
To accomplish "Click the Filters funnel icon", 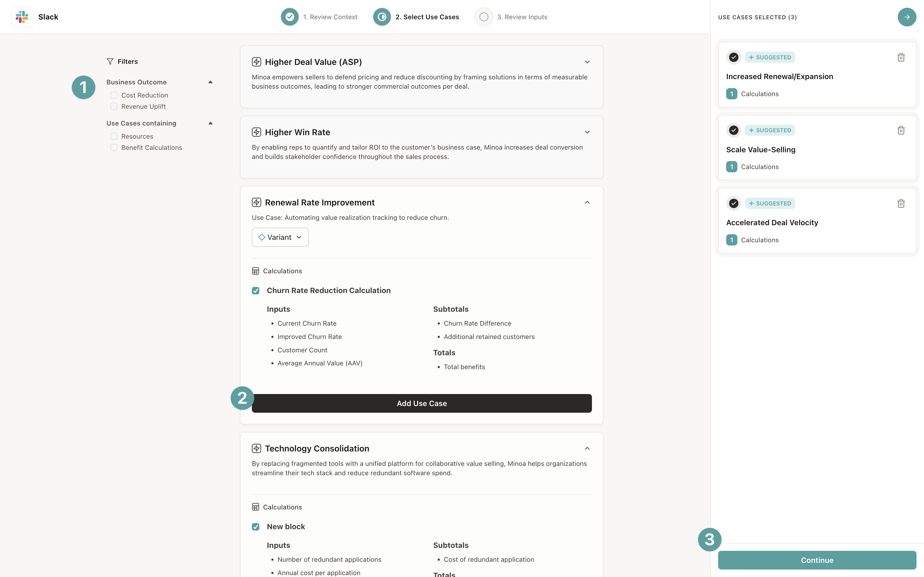I will pyautogui.click(x=110, y=61).
